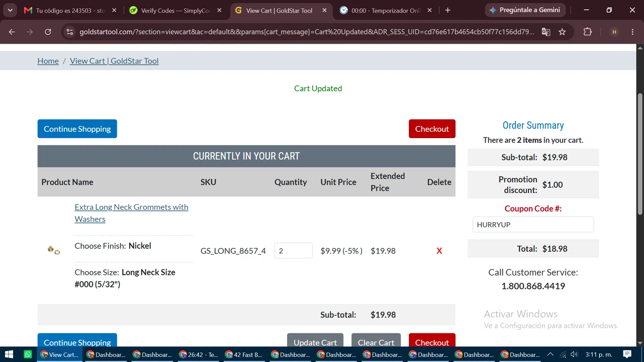The height and width of the screenshot is (362, 644).
Task: Open Extra Long Neck Grommets with Washers link
Action: click(x=131, y=213)
